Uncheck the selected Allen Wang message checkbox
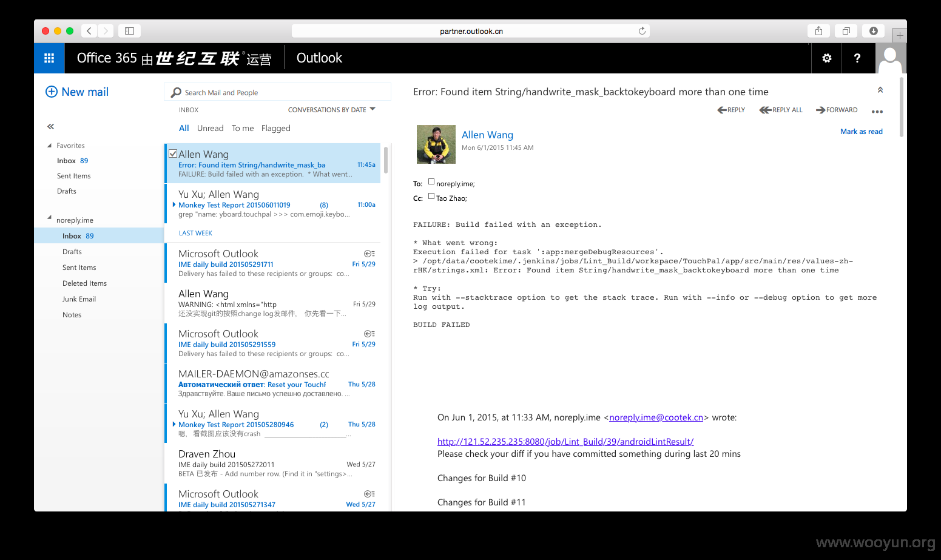941x560 pixels. tap(173, 153)
